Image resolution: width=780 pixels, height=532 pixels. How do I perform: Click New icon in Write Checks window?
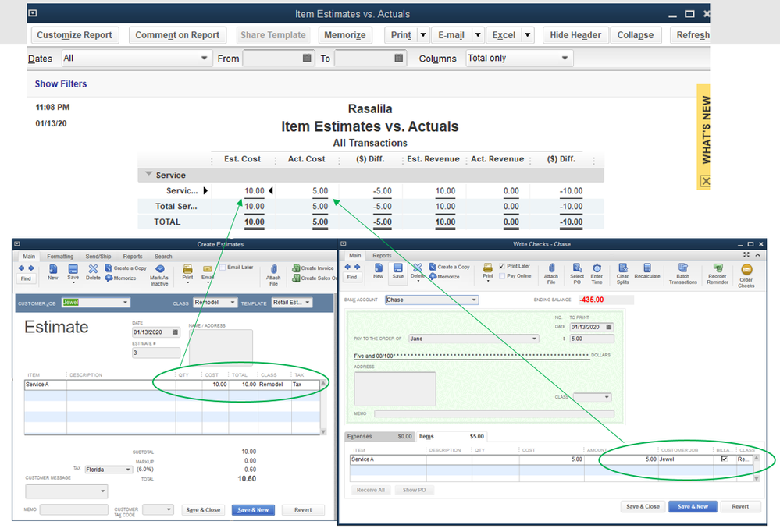click(379, 268)
